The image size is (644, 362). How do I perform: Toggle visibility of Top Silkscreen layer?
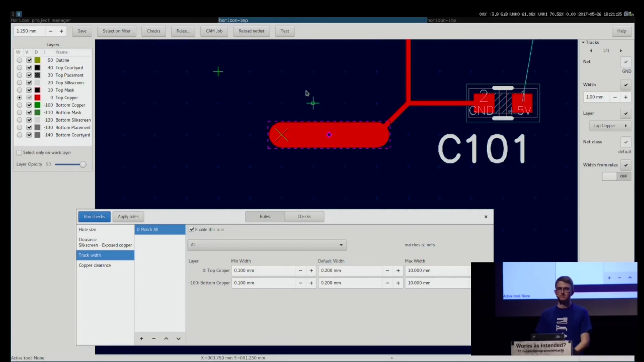coord(29,83)
